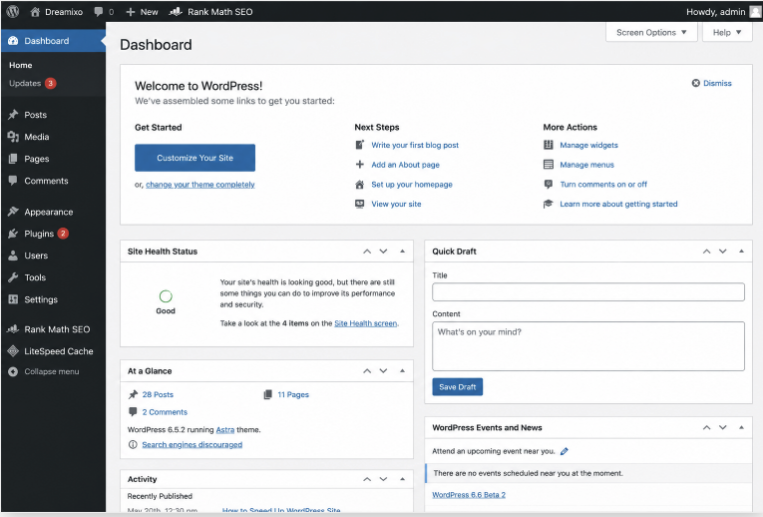The width and height of the screenshot is (763, 517).
Task: Click the Media icon in sidebar
Action: [x=13, y=137]
